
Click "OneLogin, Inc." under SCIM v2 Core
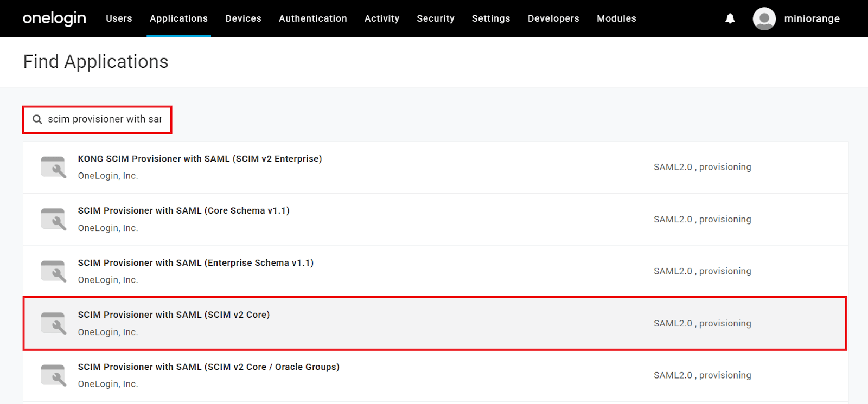pos(108,332)
